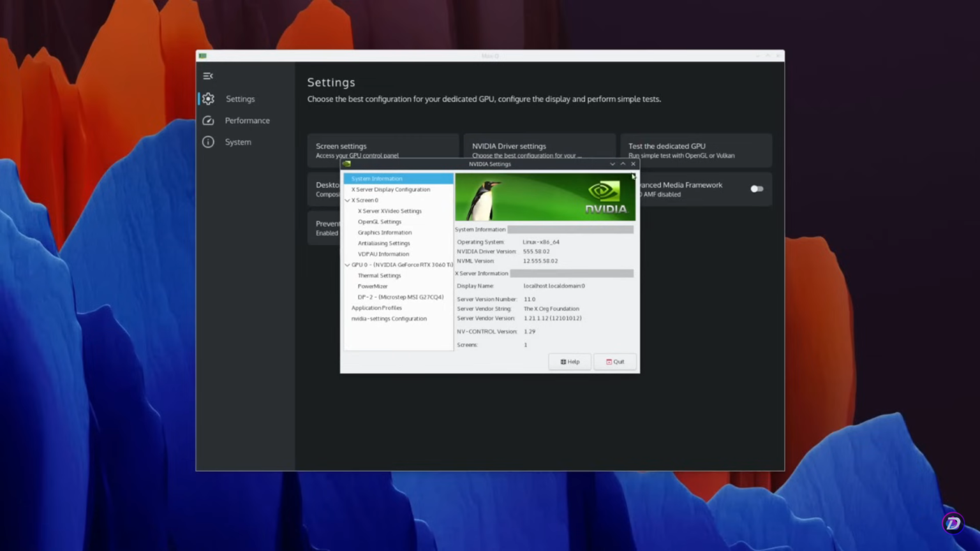Toggle the Advanced Media Framework switch

pos(757,189)
